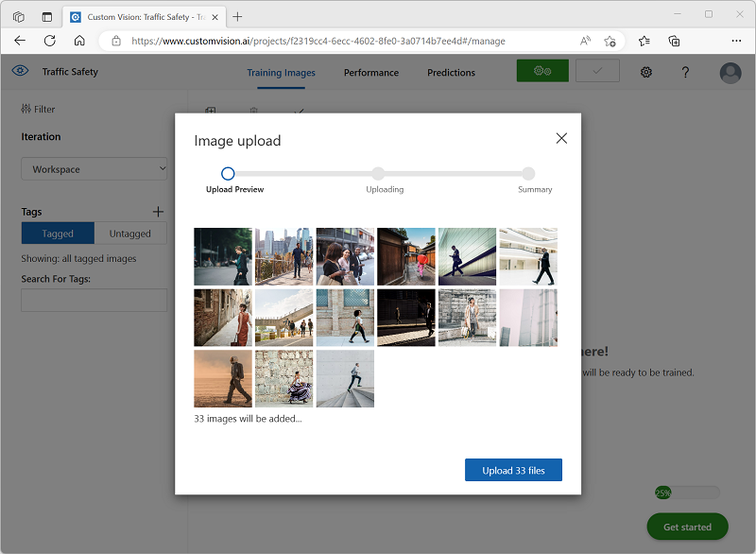Screen dimensions: 756x554
Task: Open project settings gear icon
Action: pyautogui.click(x=646, y=73)
